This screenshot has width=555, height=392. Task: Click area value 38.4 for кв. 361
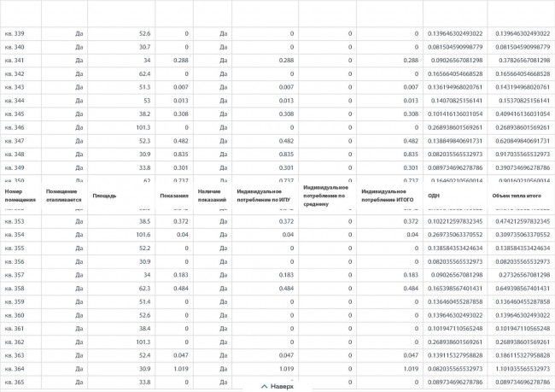coord(145,329)
